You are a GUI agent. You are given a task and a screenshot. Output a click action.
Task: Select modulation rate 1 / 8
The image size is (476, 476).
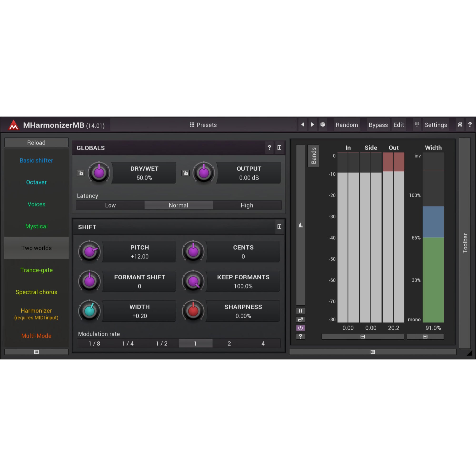[x=94, y=343]
